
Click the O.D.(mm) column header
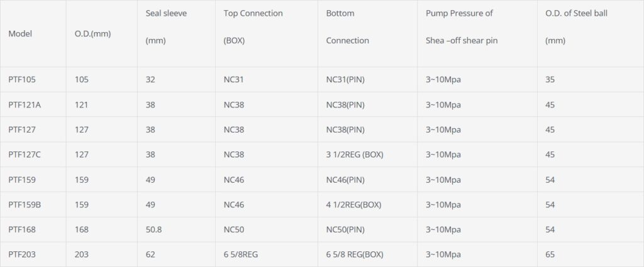click(88, 34)
